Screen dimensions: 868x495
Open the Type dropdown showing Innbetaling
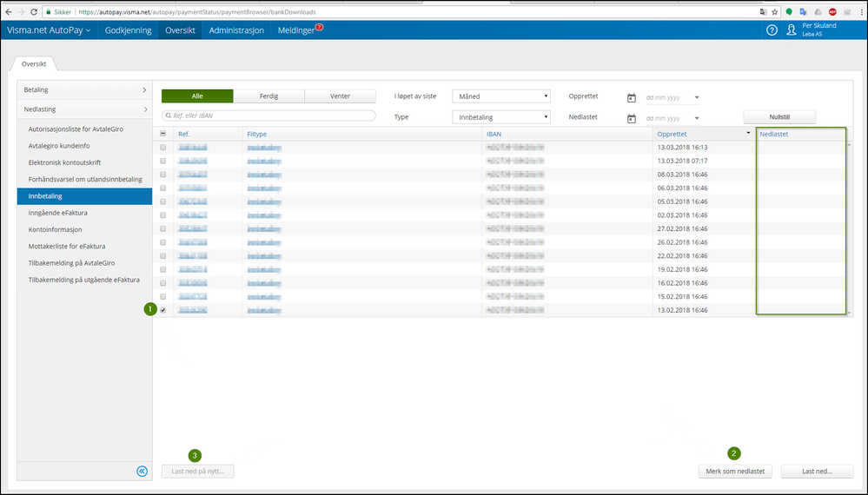[501, 117]
